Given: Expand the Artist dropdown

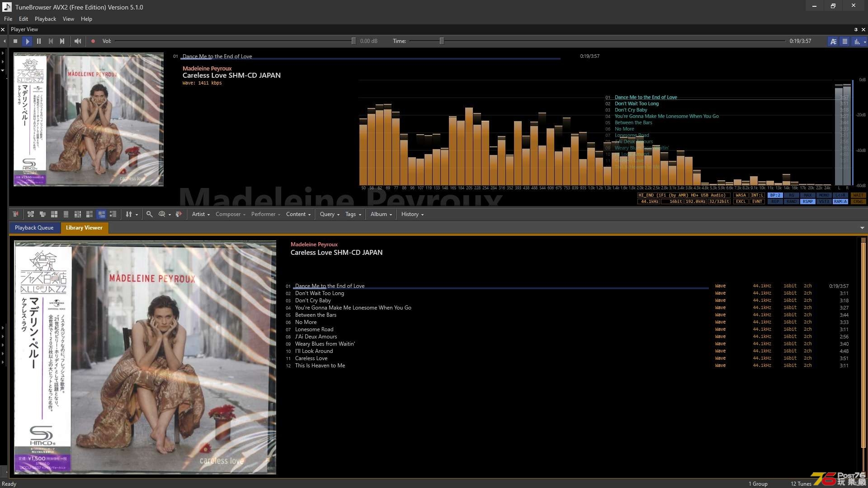Looking at the screenshot, I should (x=201, y=214).
